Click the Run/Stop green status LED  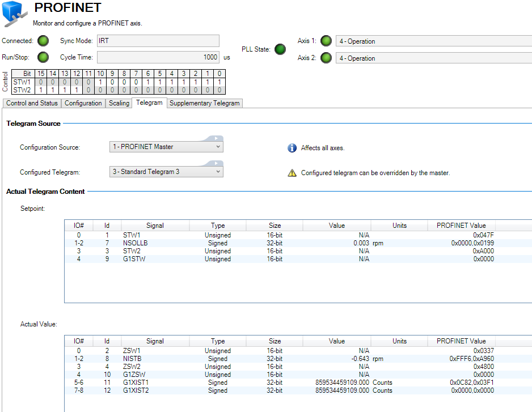[x=43, y=57]
